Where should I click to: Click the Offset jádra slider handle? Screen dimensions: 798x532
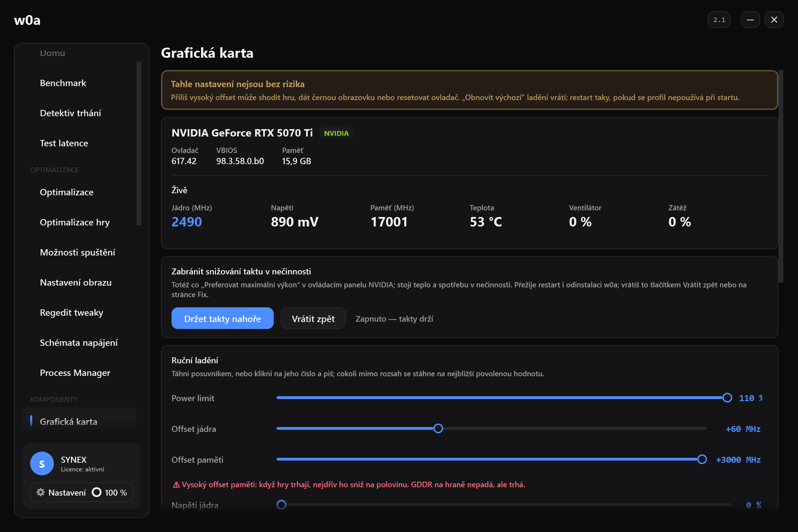tap(438, 428)
